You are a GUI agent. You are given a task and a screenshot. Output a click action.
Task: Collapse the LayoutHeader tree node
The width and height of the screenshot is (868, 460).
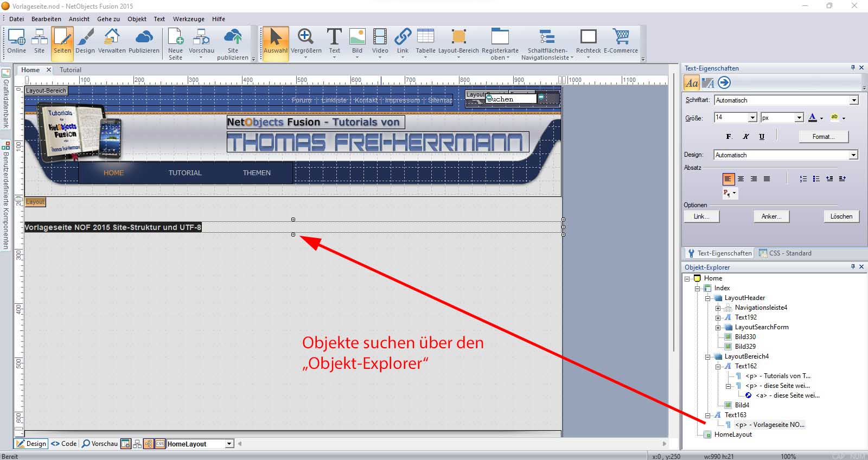pyautogui.click(x=707, y=298)
